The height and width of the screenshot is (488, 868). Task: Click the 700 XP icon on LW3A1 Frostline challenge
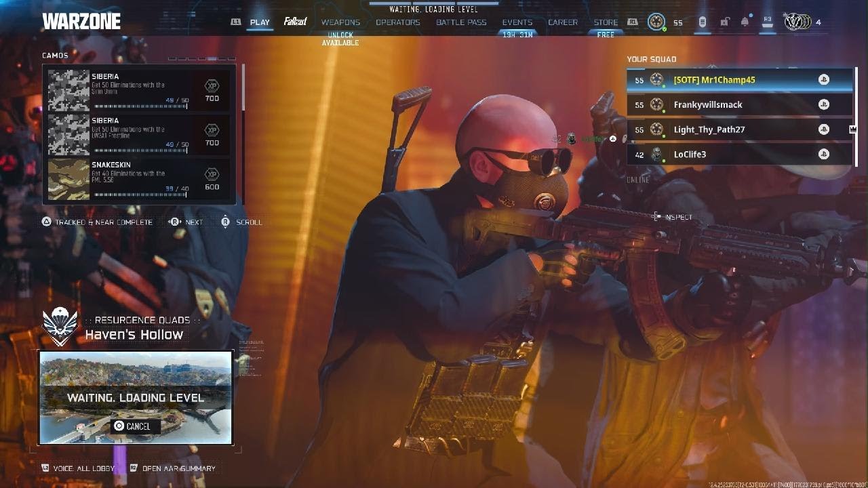click(212, 130)
